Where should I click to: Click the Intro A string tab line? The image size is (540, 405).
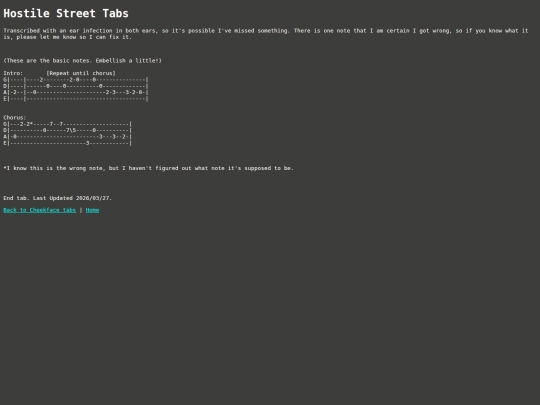76,92
